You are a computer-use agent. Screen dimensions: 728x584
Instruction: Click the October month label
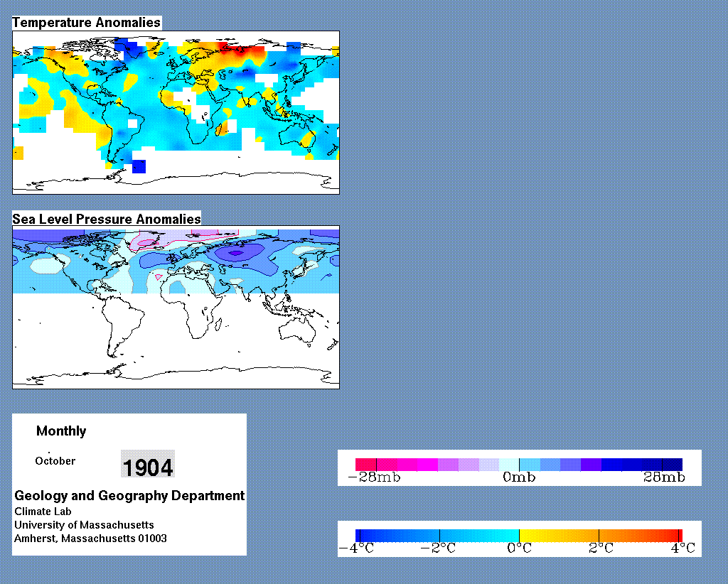pyautogui.click(x=55, y=461)
